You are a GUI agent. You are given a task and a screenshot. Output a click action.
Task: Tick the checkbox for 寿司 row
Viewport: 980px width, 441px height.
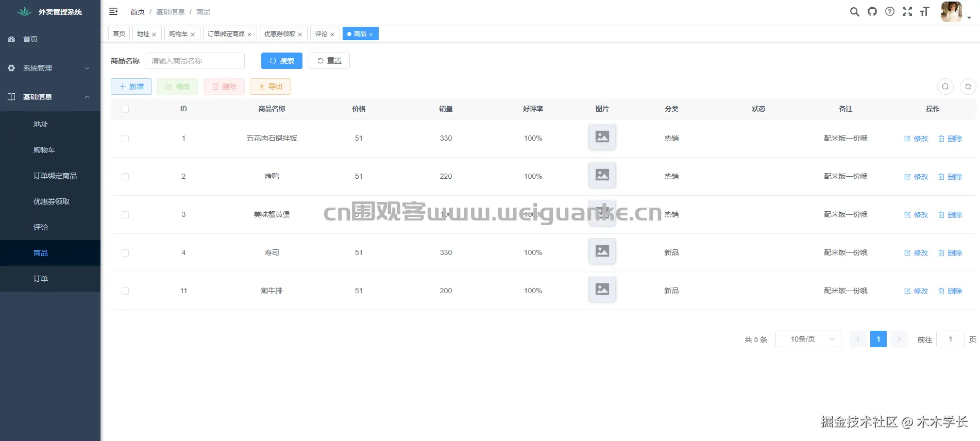point(125,253)
